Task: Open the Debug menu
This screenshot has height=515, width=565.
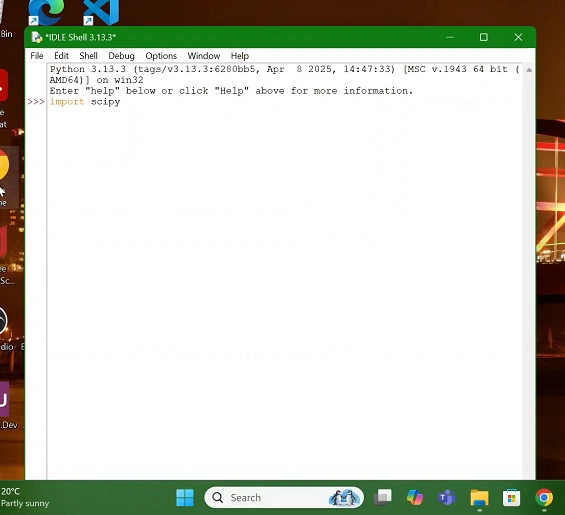Action: click(x=121, y=56)
